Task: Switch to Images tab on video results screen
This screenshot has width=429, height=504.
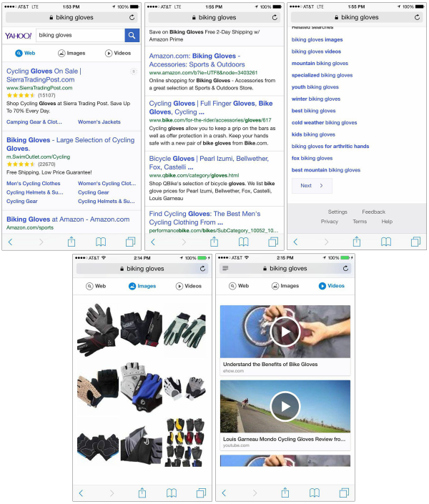Action: tap(285, 285)
